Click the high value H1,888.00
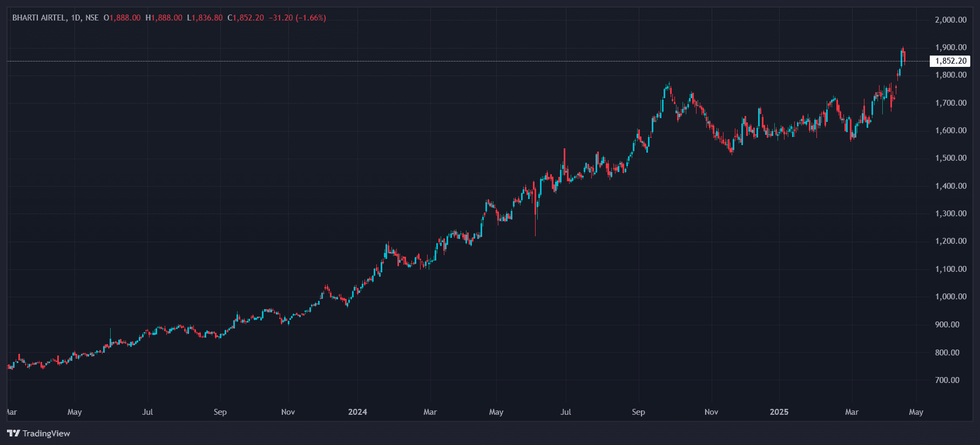The height and width of the screenshot is (445, 980). (x=164, y=18)
